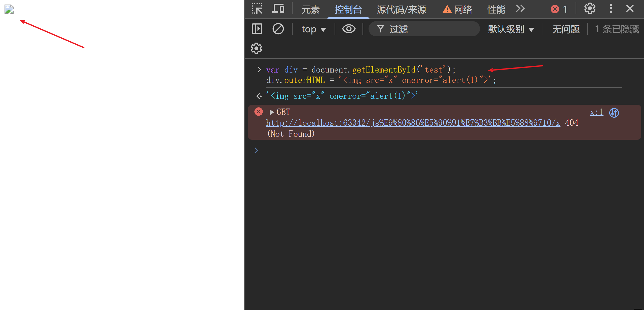Click the live expression eye icon
The image size is (644, 310).
(x=349, y=29)
